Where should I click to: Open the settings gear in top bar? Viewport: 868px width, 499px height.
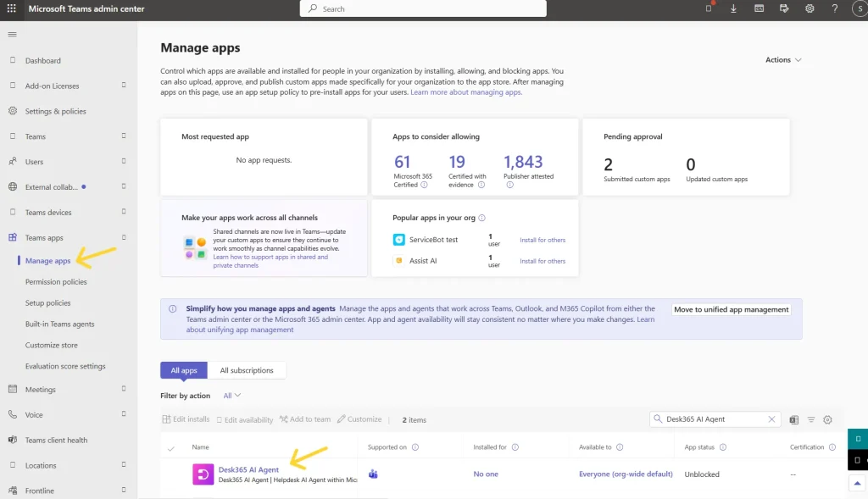click(810, 8)
